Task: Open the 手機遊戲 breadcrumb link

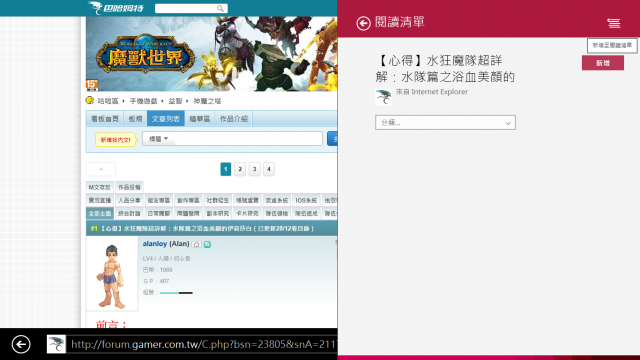Action: pyautogui.click(x=143, y=101)
